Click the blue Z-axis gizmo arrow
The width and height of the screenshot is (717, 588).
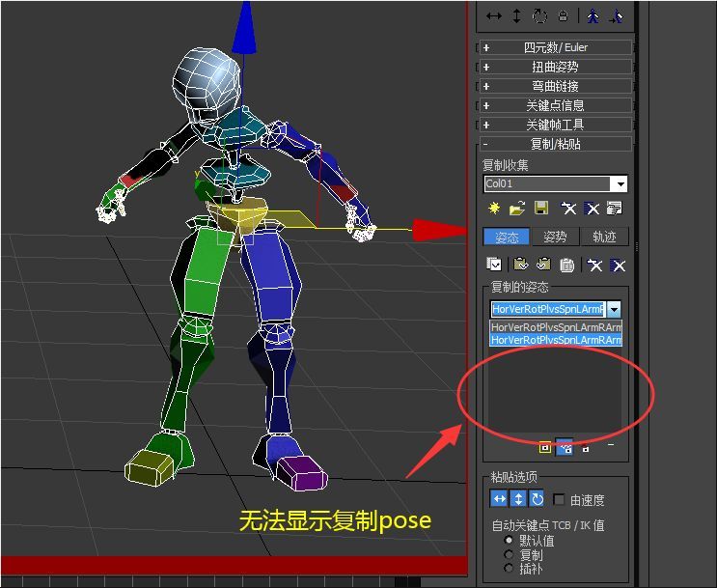tap(244, 27)
